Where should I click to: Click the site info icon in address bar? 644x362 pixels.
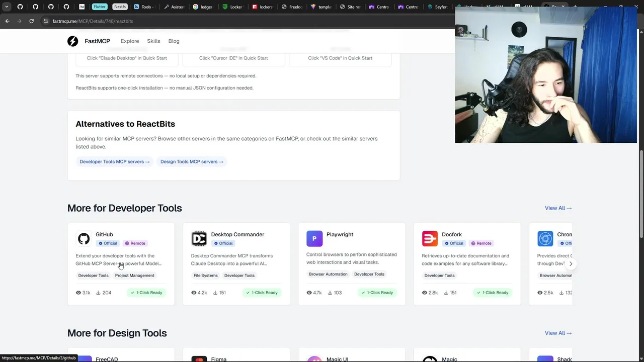coord(46,21)
